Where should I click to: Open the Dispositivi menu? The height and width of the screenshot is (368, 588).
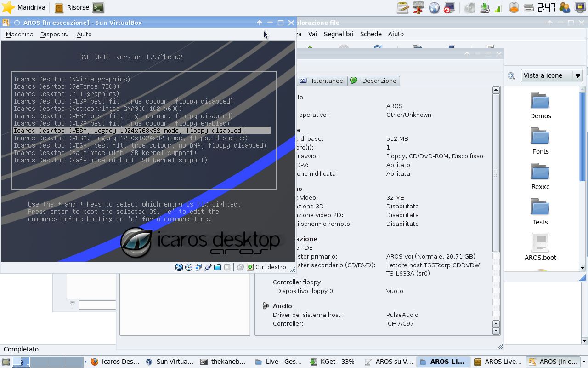55,34
